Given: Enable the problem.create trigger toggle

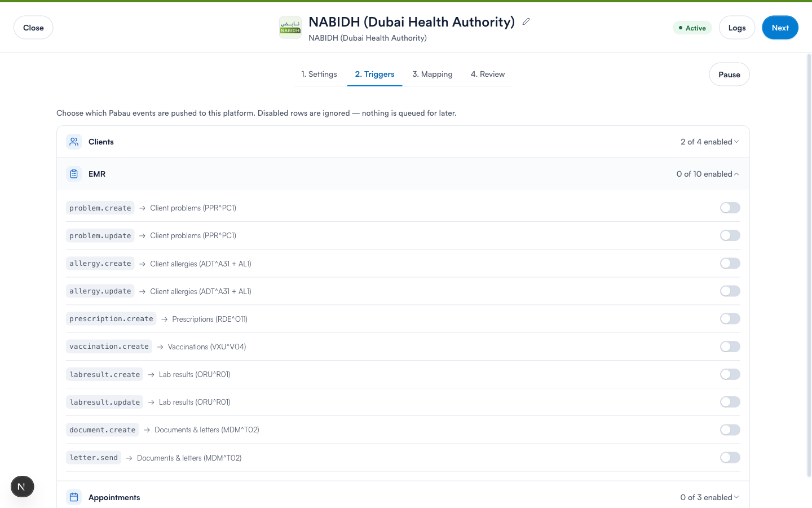Looking at the screenshot, I should pos(730,208).
